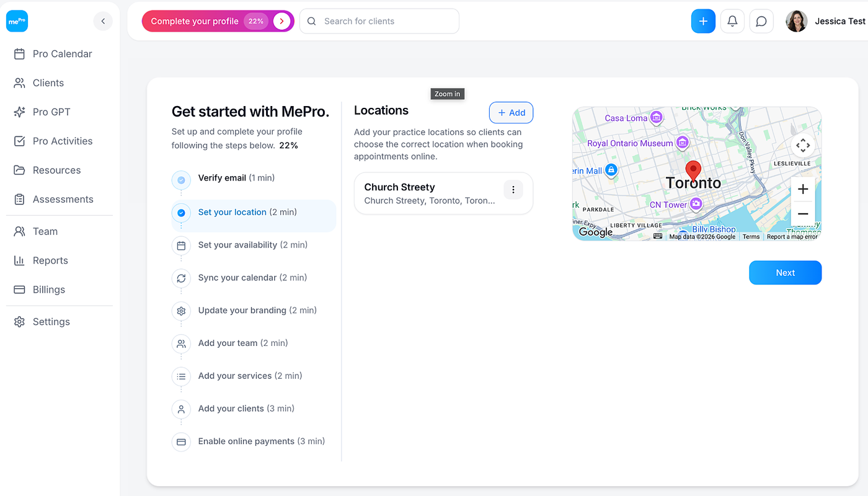Screen dimensions: 868x496
Task: Open the Update your branding step
Action: 254,311
